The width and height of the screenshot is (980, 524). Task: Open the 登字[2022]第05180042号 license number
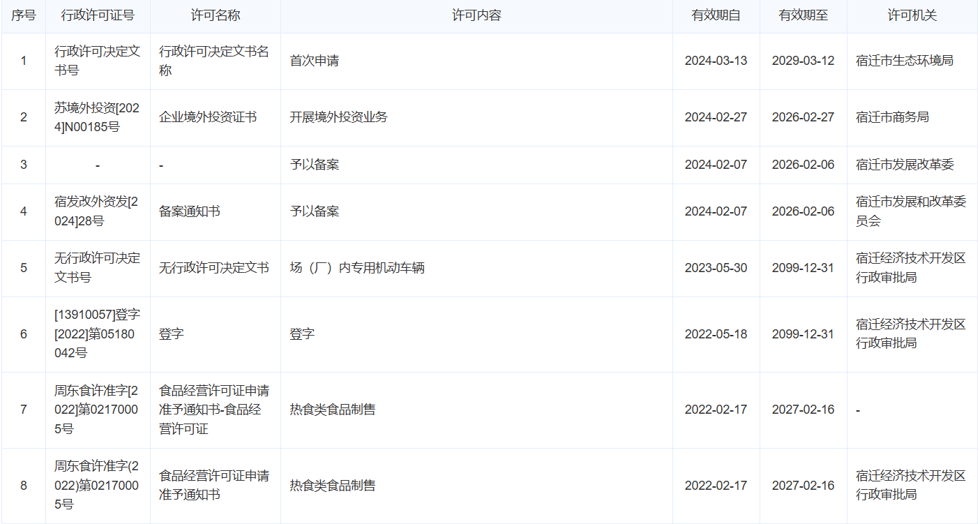coord(98,334)
